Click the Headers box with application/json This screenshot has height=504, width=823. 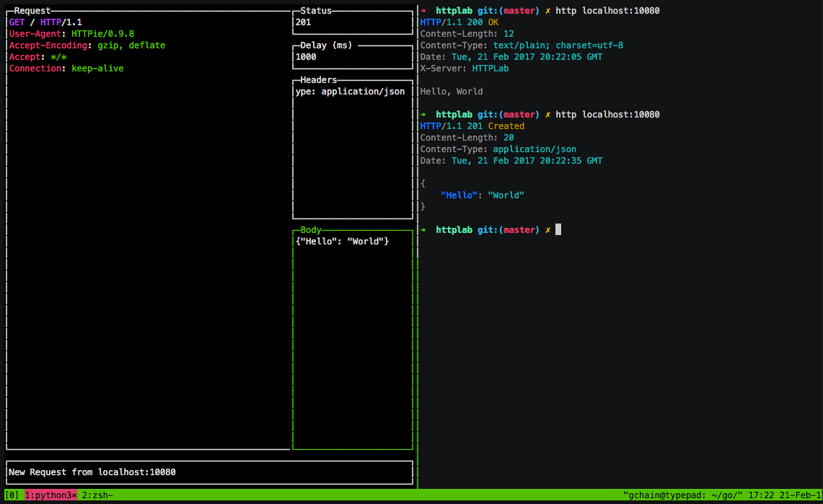(x=353, y=149)
